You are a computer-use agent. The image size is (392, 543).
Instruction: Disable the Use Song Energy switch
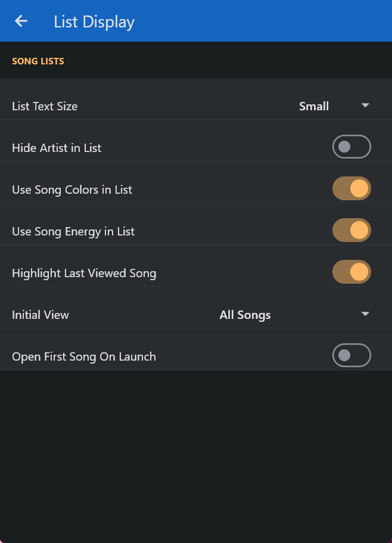tap(351, 231)
